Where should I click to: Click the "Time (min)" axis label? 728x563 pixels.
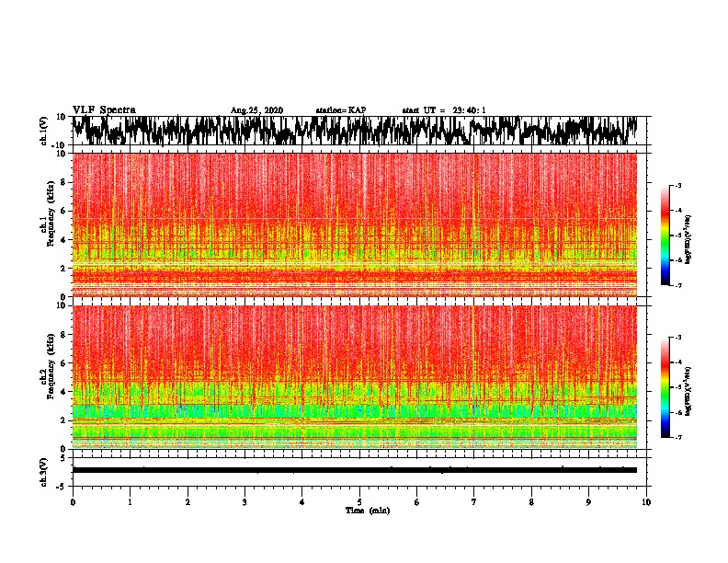pos(368,511)
